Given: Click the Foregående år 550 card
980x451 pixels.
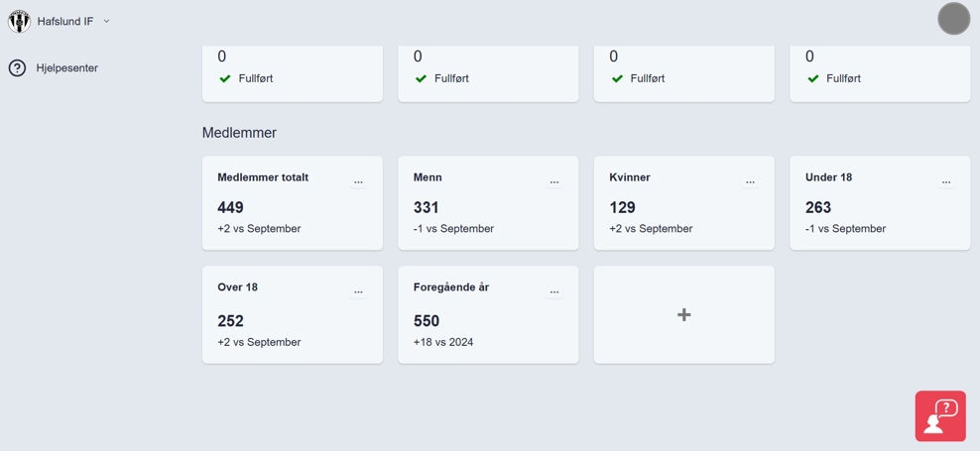Looking at the screenshot, I should click(x=487, y=321).
